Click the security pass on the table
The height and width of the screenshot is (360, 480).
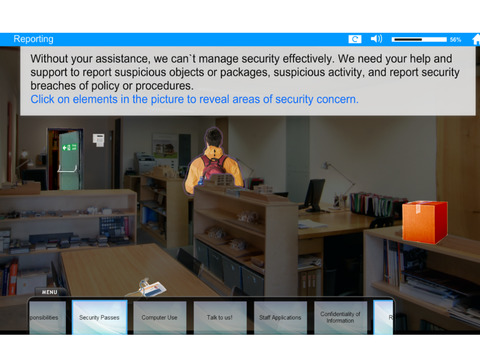148,287
